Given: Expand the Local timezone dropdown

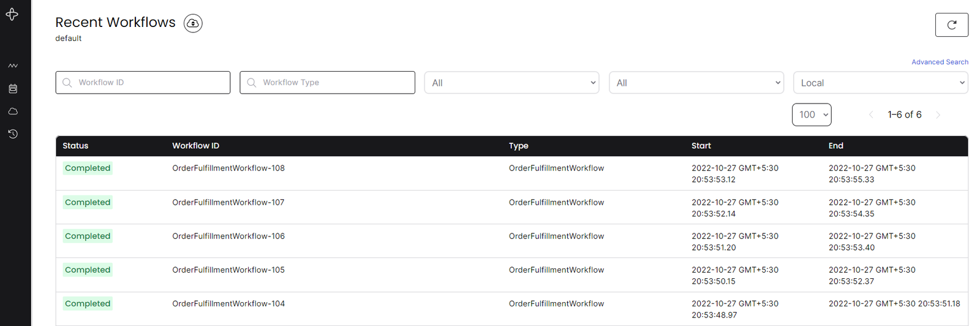Looking at the screenshot, I should tap(880, 83).
